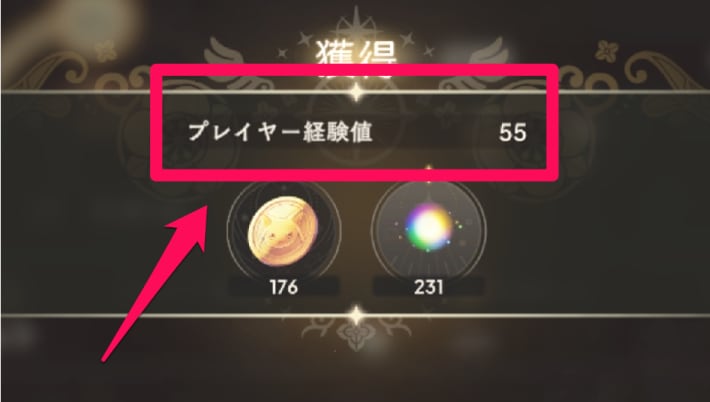Click the flower ornament below bottom divider
The height and width of the screenshot is (402, 710).
(356, 336)
